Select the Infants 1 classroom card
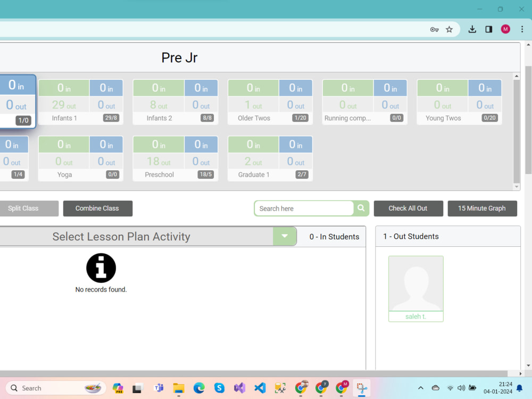532x399 pixels. pyautogui.click(x=81, y=102)
